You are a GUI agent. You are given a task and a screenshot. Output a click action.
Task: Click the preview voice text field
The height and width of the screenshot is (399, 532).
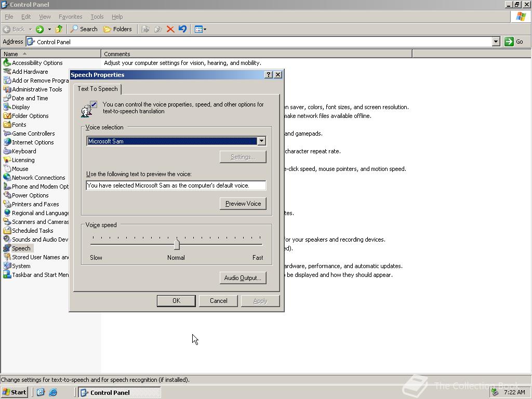176,185
